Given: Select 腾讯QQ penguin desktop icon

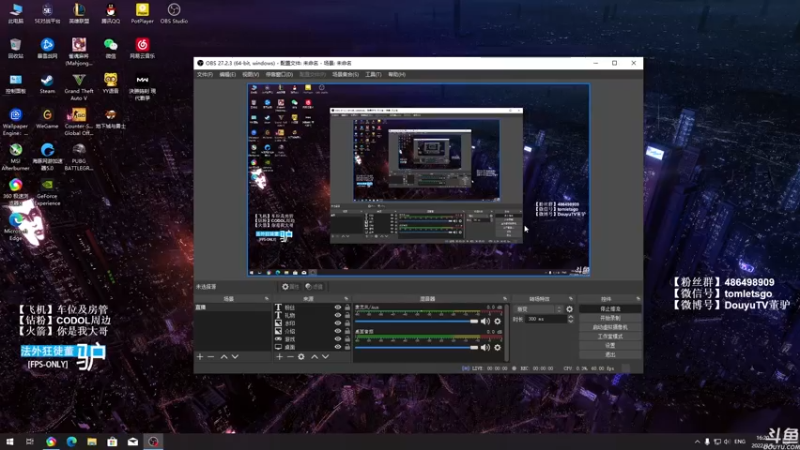Looking at the screenshot, I should (111, 13).
